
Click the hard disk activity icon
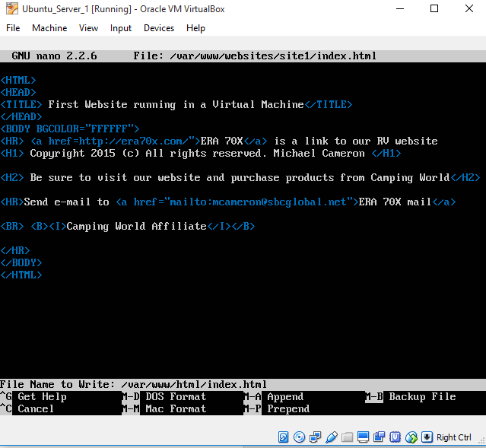(283, 437)
